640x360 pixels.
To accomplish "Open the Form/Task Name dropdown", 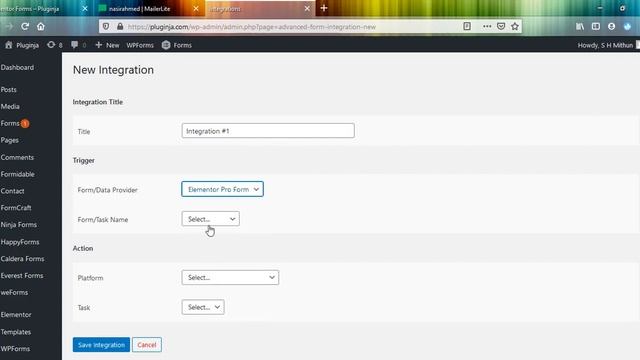I will click(x=211, y=219).
